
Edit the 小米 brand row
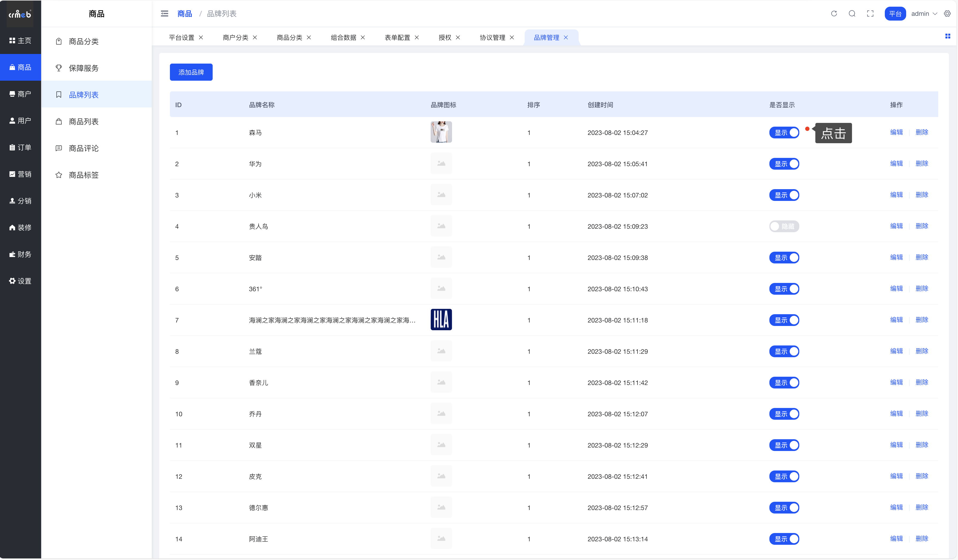coord(896,195)
